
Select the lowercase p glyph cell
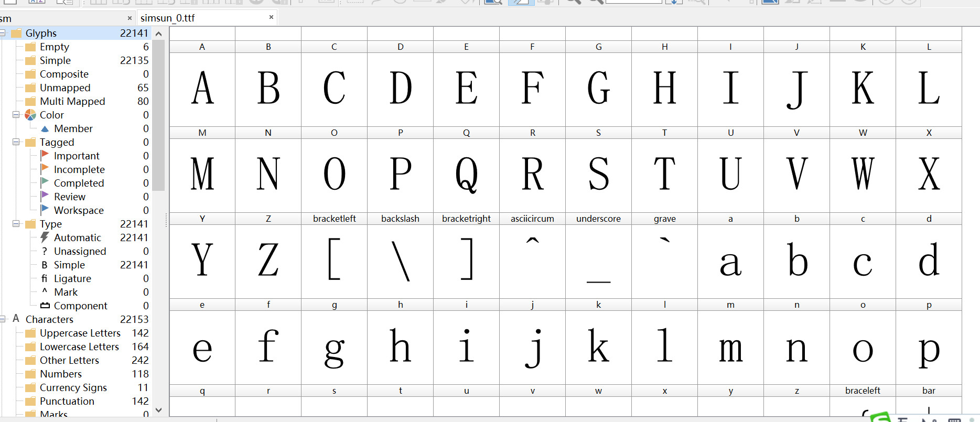[x=929, y=342]
